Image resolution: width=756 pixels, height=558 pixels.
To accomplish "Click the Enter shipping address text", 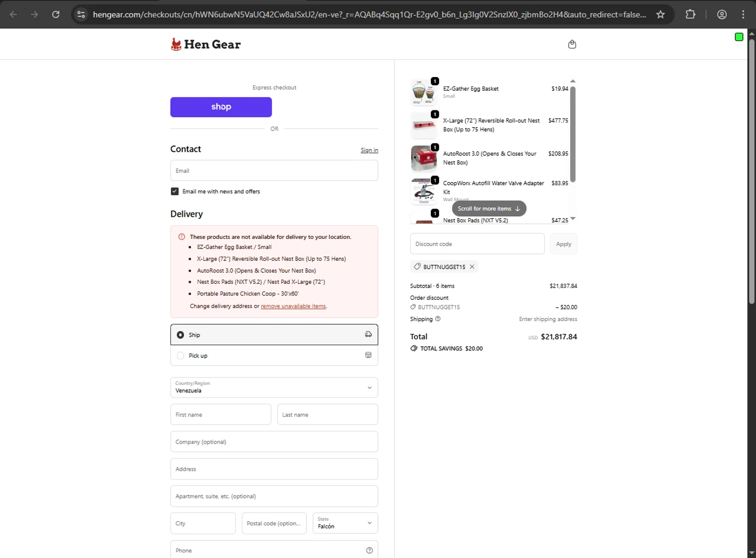I will click(x=548, y=319).
